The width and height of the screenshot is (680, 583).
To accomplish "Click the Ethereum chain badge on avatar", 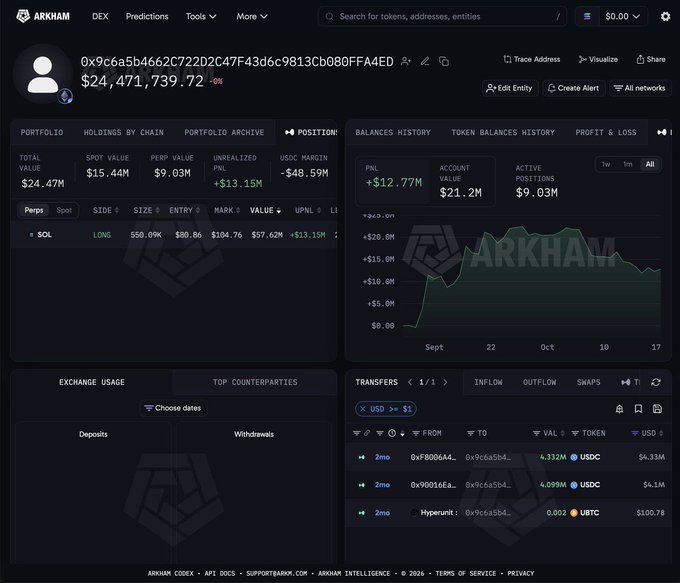I will click(65, 96).
